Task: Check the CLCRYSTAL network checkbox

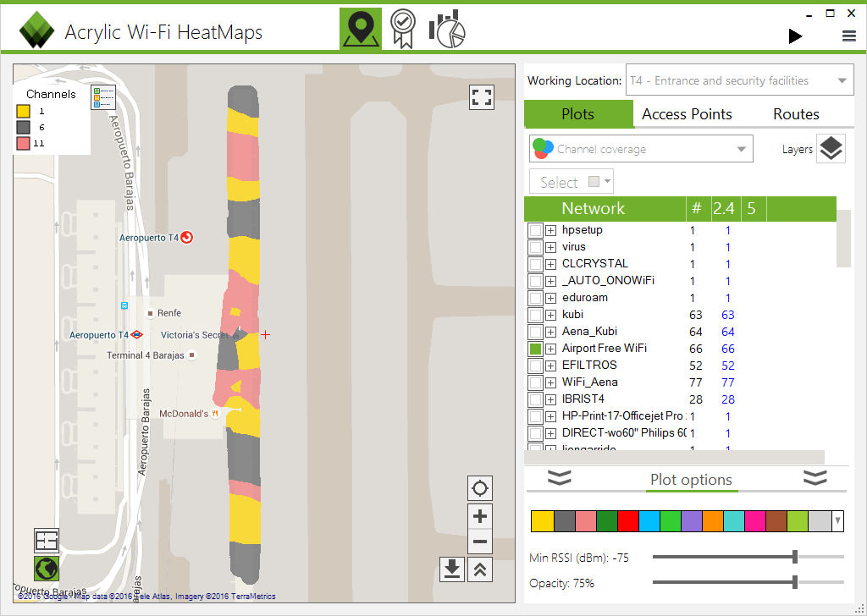Action: (x=535, y=264)
